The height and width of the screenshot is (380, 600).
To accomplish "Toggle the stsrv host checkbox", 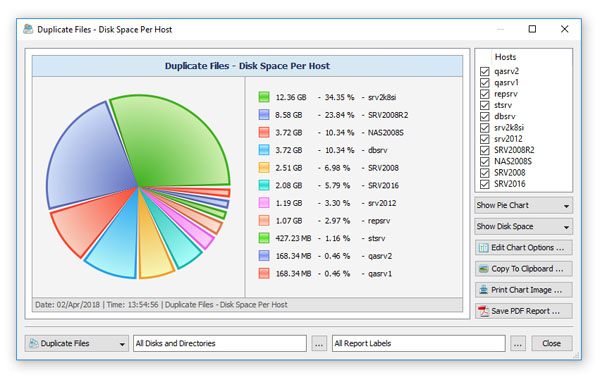I will coord(484,105).
